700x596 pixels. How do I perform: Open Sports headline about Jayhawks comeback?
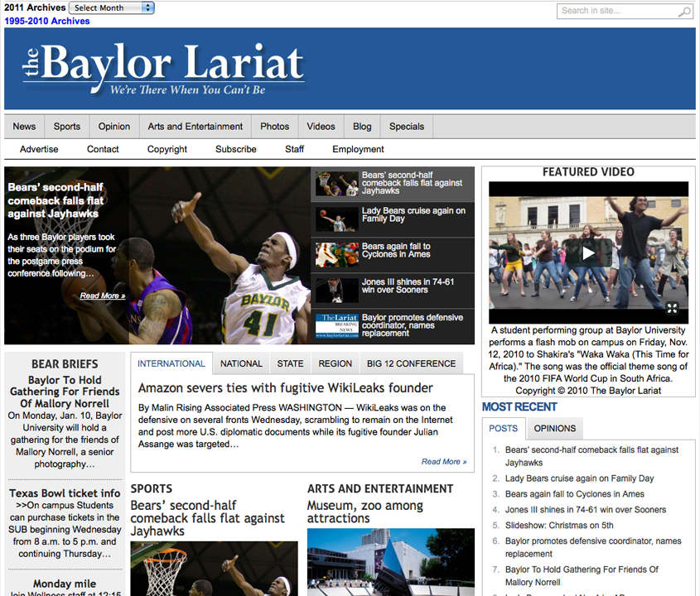pos(207,518)
